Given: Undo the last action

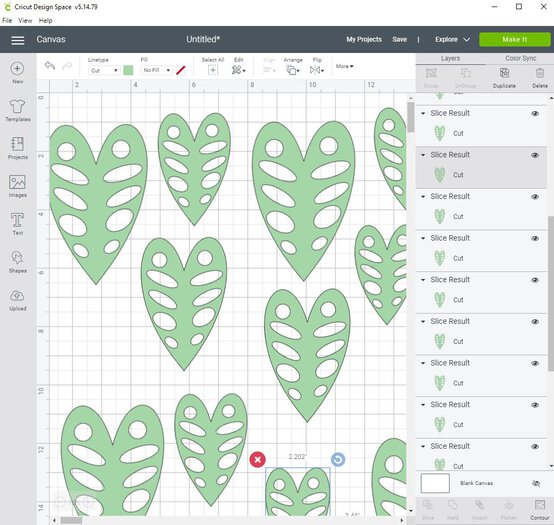Looking at the screenshot, I should tap(50, 66).
